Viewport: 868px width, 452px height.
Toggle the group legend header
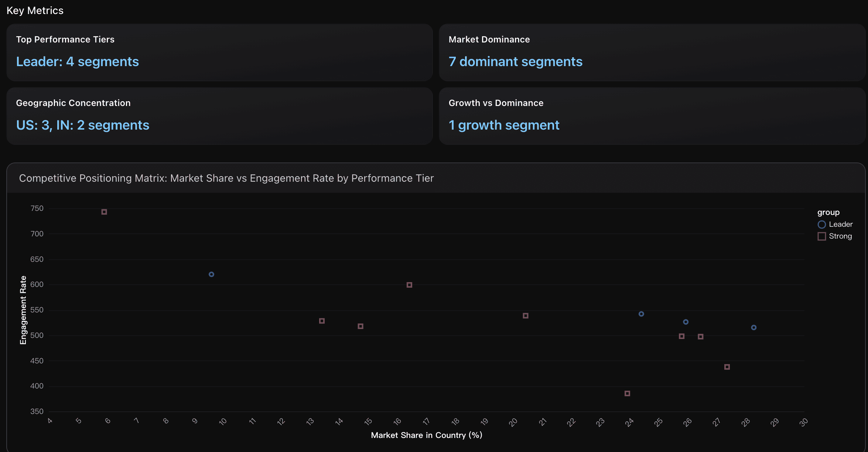[x=828, y=212]
